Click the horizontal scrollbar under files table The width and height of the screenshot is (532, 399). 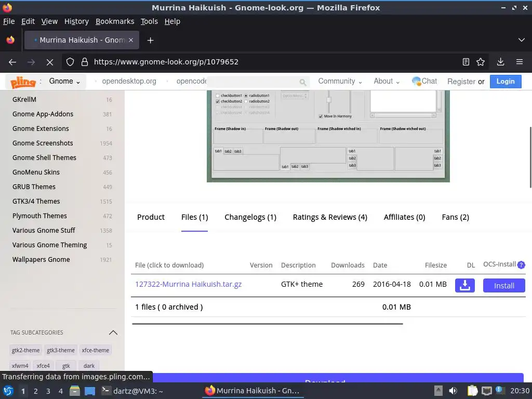pyautogui.click(x=268, y=324)
